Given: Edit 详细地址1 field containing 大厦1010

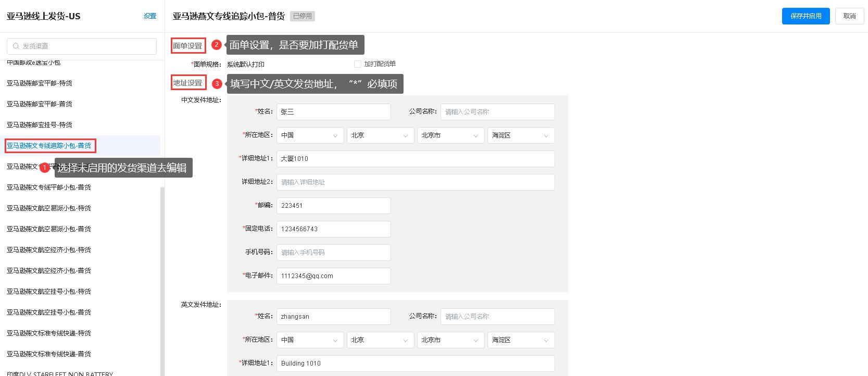Looking at the screenshot, I should [x=416, y=159].
